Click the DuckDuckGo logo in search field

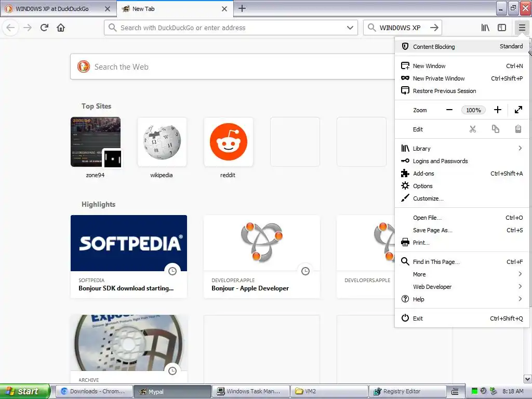84,66
